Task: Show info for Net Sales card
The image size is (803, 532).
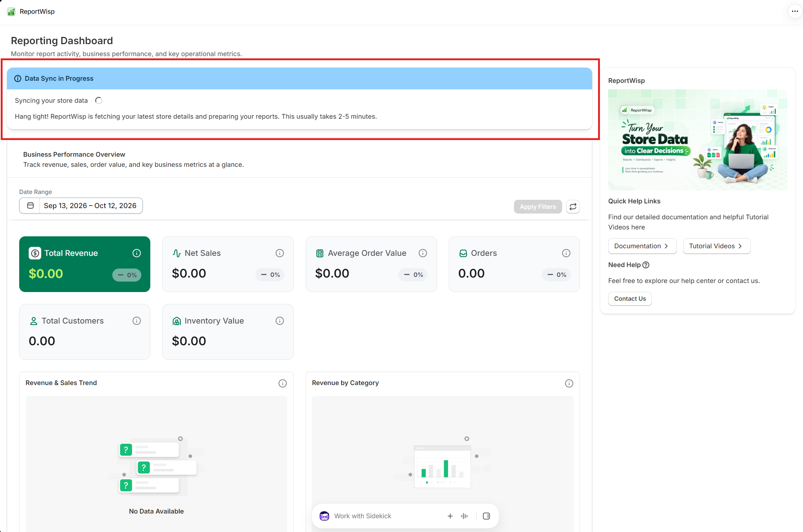Action: tap(280, 253)
